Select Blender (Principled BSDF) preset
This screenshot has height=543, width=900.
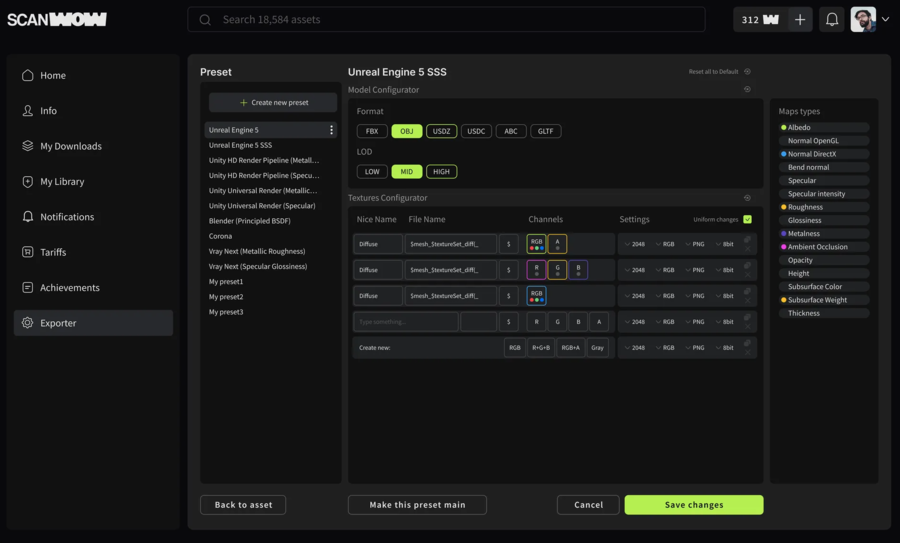tap(250, 221)
